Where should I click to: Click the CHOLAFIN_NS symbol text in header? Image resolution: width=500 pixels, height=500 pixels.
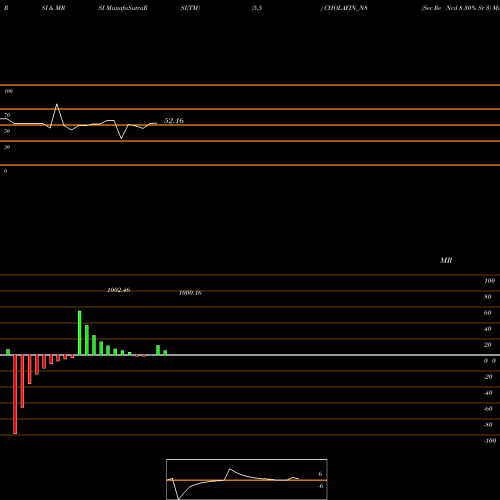(x=346, y=8)
